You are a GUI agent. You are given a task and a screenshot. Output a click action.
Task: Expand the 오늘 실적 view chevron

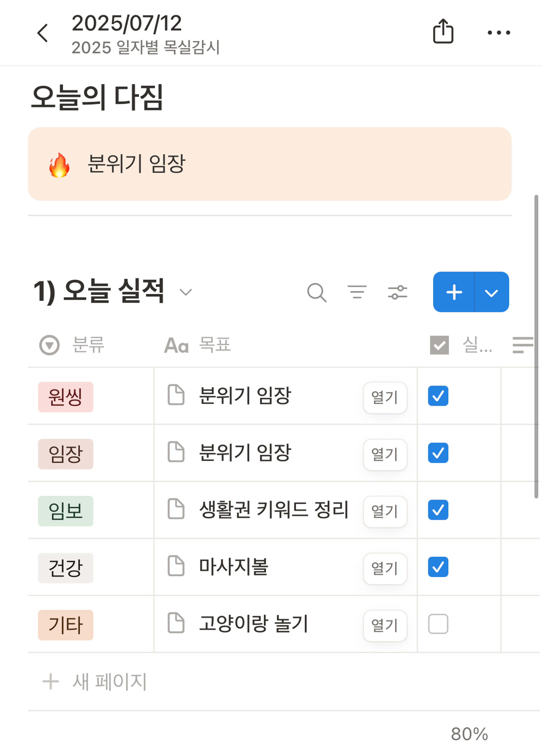point(186,292)
